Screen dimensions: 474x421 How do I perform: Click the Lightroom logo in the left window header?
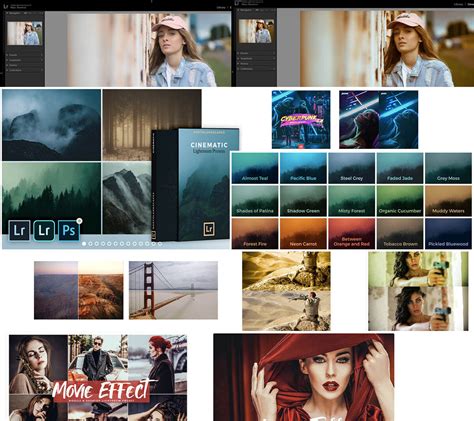tap(6, 6)
